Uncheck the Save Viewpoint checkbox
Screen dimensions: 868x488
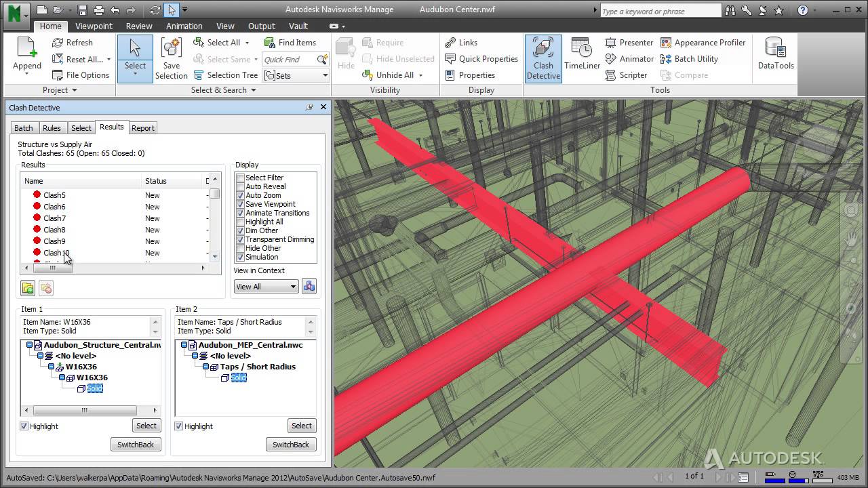240,204
